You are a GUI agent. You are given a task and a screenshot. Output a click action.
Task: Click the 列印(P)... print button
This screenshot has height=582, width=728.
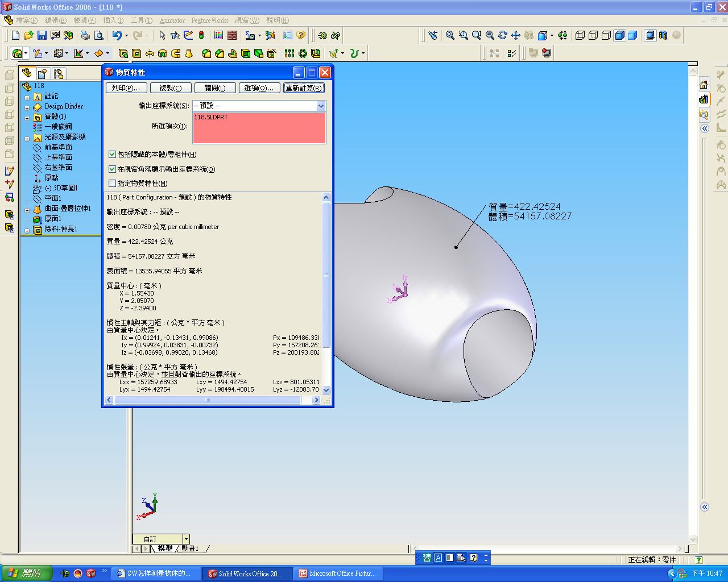point(126,88)
